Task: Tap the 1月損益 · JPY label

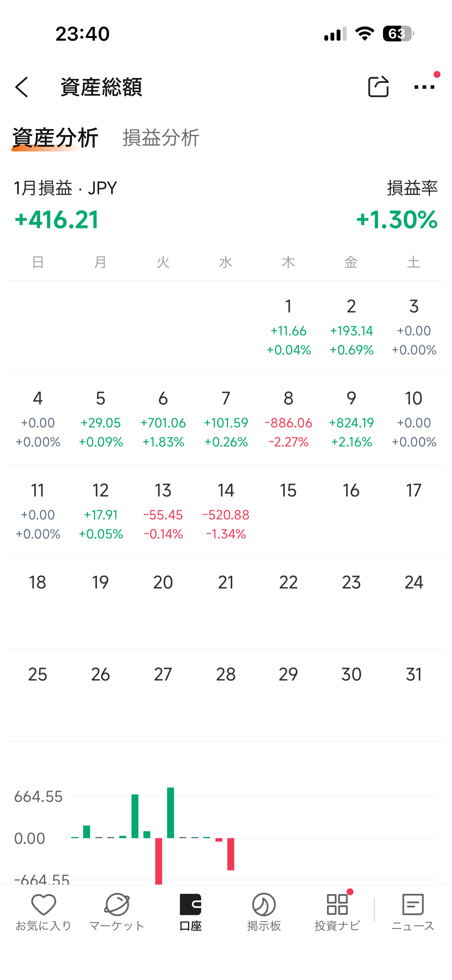Action: (x=65, y=188)
